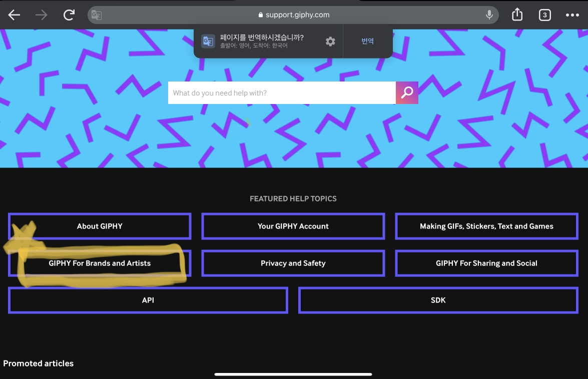Click the 페이지를 번역하시겠습니까? prompt text
The width and height of the screenshot is (588, 379).
pyautogui.click(x=262, y=37)
